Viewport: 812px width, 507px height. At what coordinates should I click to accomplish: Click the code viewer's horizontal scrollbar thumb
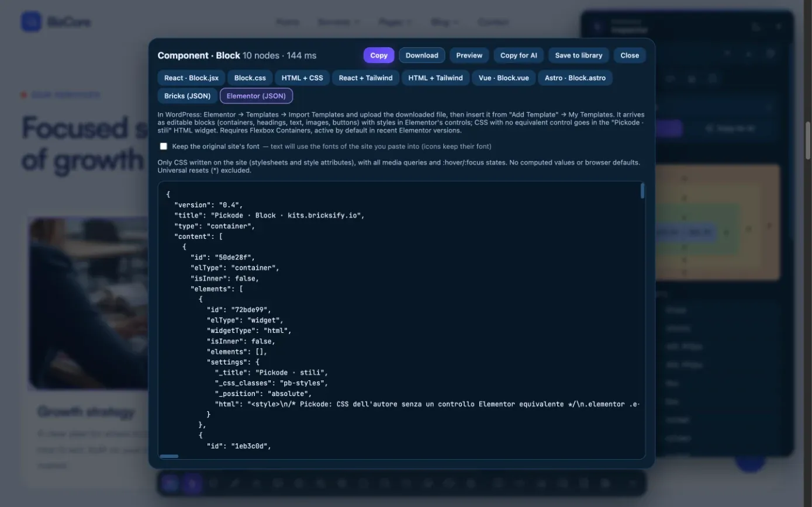pos(169,456)
